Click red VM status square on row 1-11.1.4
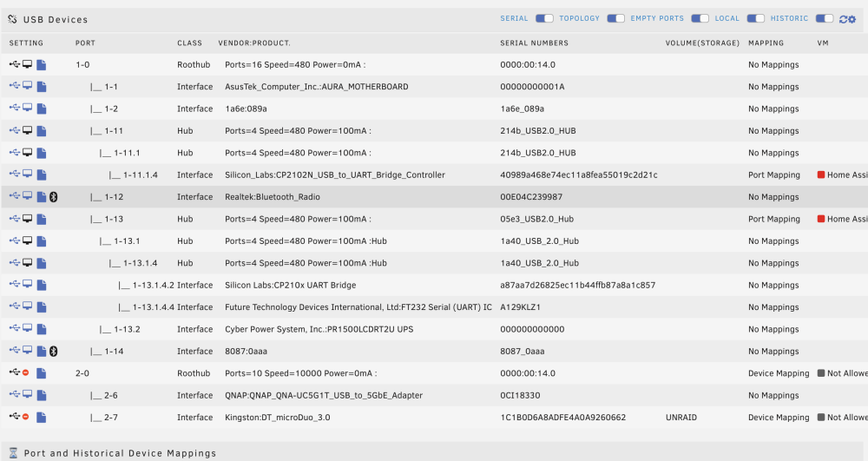This screenshot has height=461, width=868. click(821, 175)
